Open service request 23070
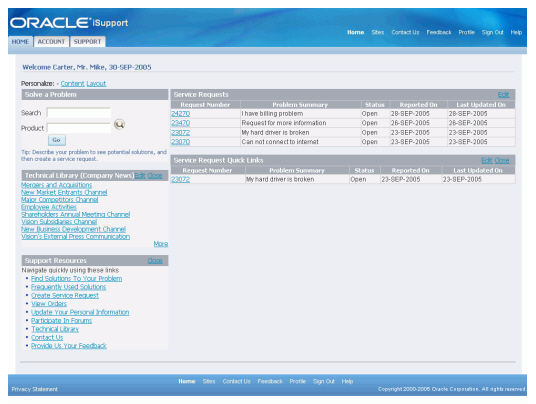The image size is (536, 404). click(180, 142)
